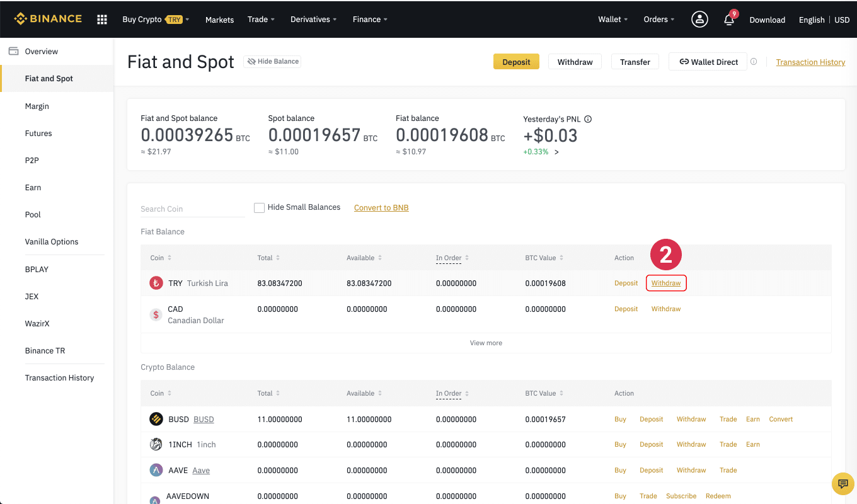
Task: Go to Markets page
Action: click(219, 20)
